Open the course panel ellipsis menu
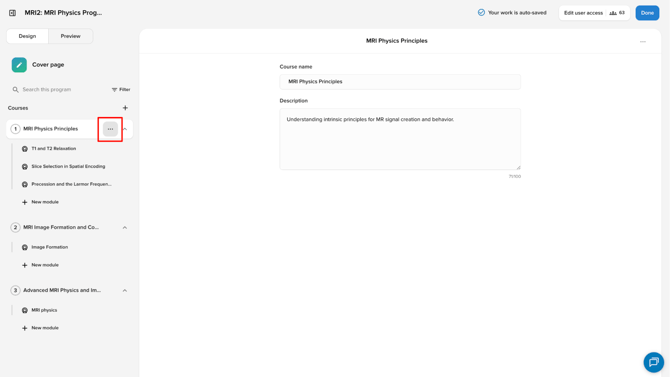 pyautogui.click(x=643, y=41)
